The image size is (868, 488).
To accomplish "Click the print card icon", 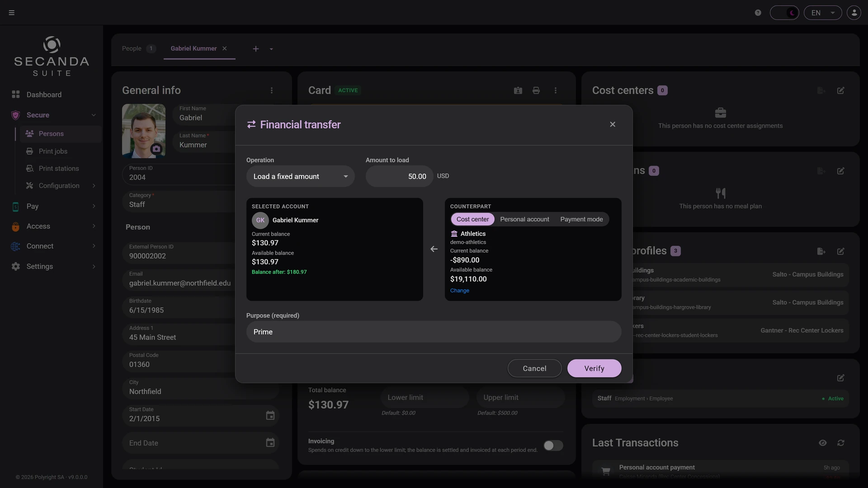I will [x=536, y=90].
